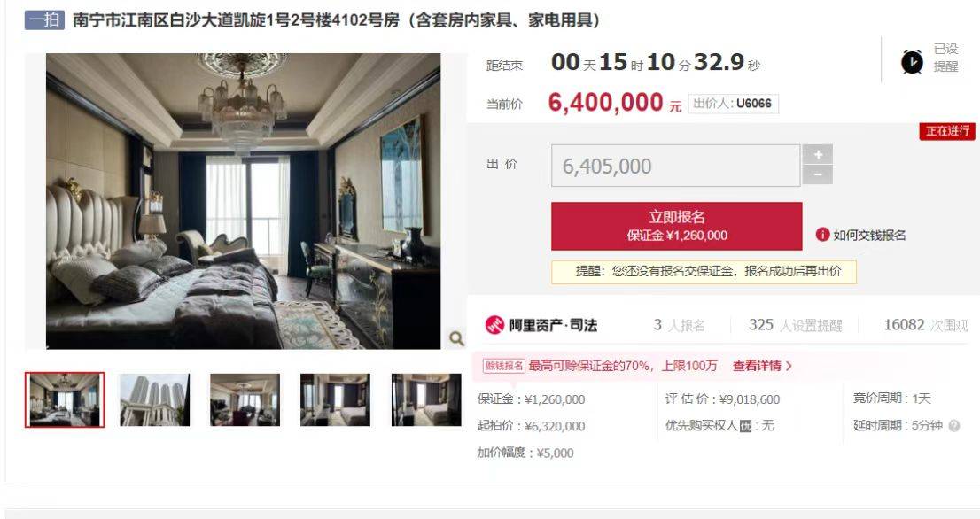The width and height of the screenshot is (980, 519).
Task: Click the 立即报名 registration button
Action: [x=676, y=226]
